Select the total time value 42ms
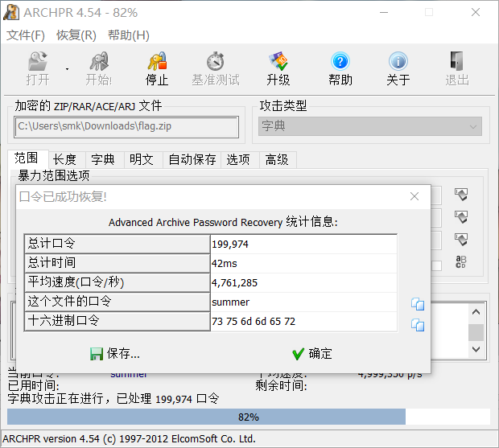Screen dimensions: 499x448 304,263
